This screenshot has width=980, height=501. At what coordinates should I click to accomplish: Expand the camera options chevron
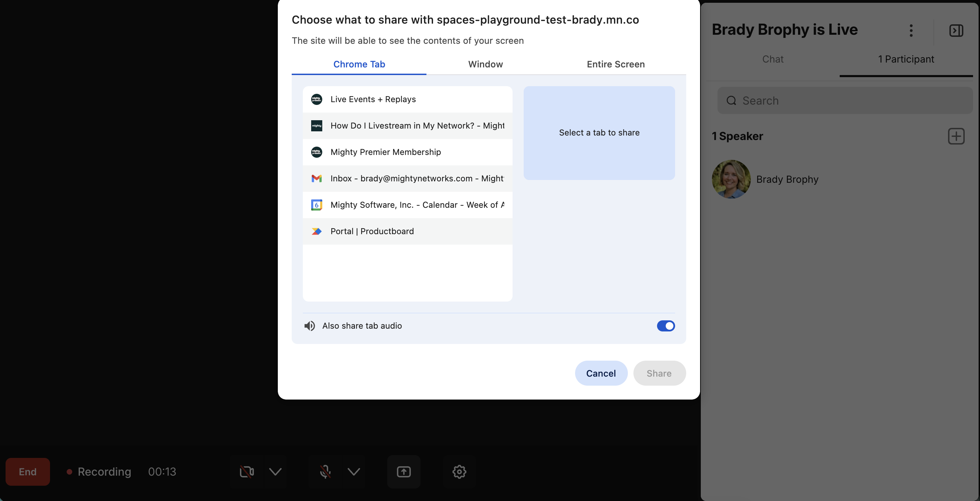click(x=275, y=472)
